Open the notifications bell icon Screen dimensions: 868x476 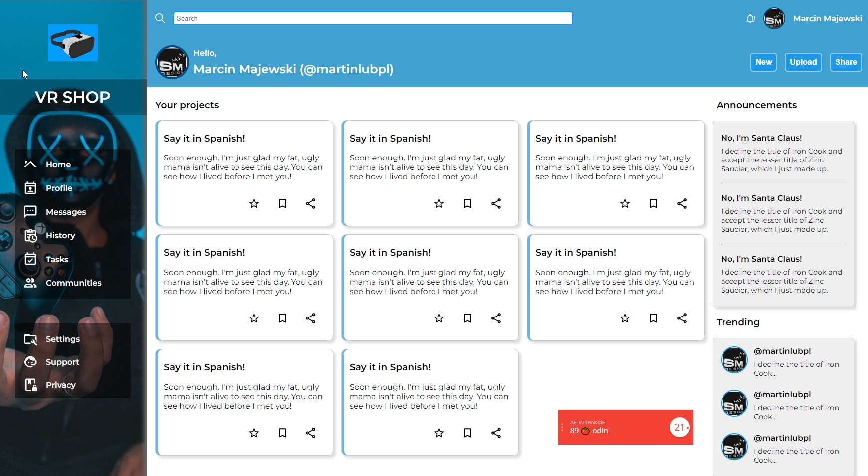[750, 18]
